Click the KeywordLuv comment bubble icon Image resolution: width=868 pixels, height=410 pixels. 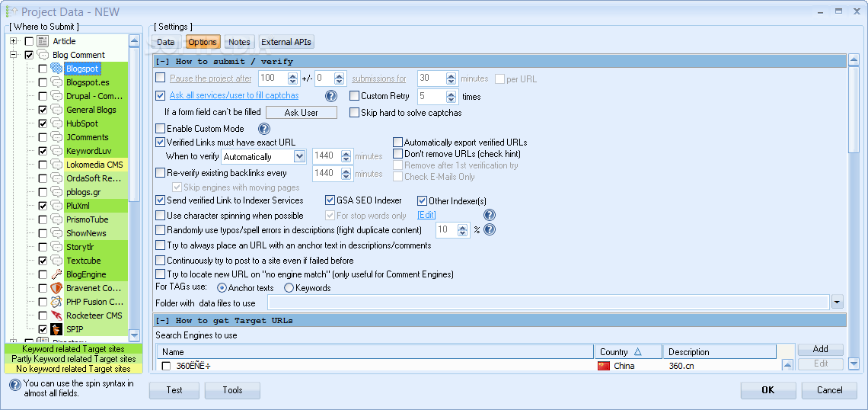point(56,151)
